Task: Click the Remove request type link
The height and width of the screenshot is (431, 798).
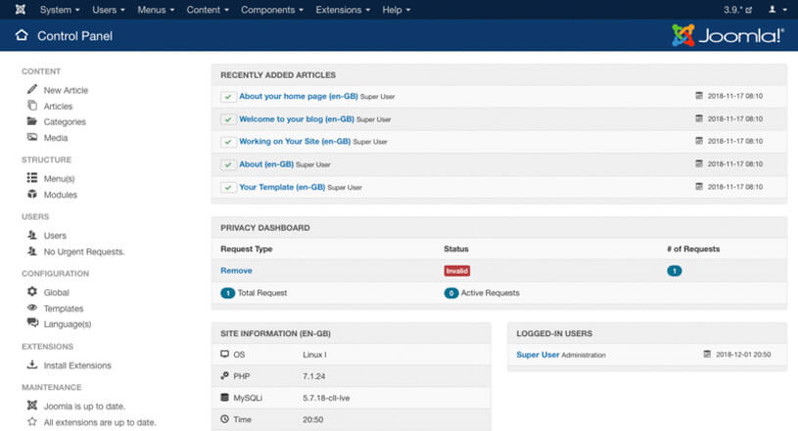Action: pyautogui.click(x=236, y=271)
